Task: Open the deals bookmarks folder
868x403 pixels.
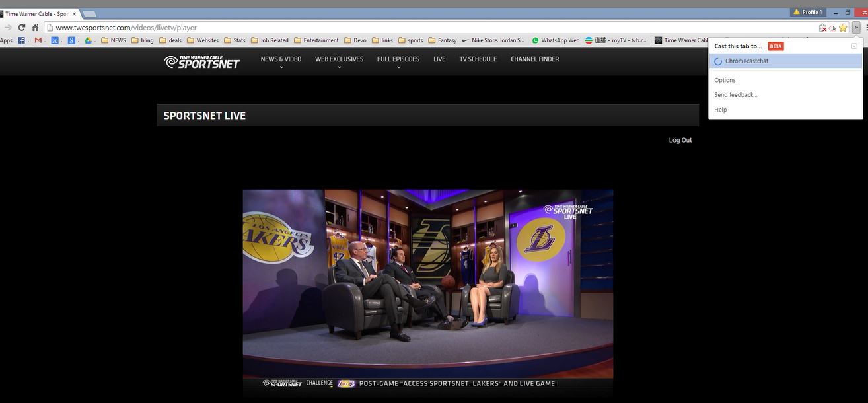Action: coord(170,40)
